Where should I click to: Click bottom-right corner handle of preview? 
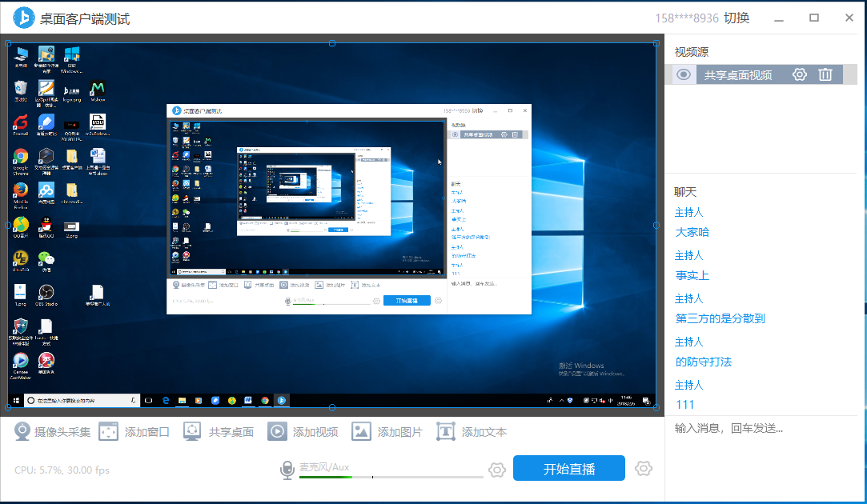coord(656,407)
